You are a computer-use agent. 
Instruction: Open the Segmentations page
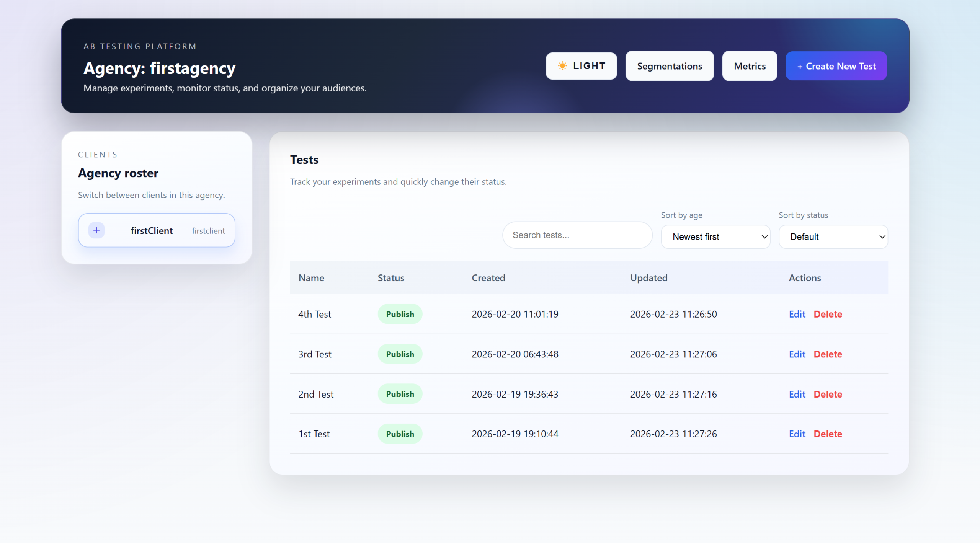click(670, 66)
